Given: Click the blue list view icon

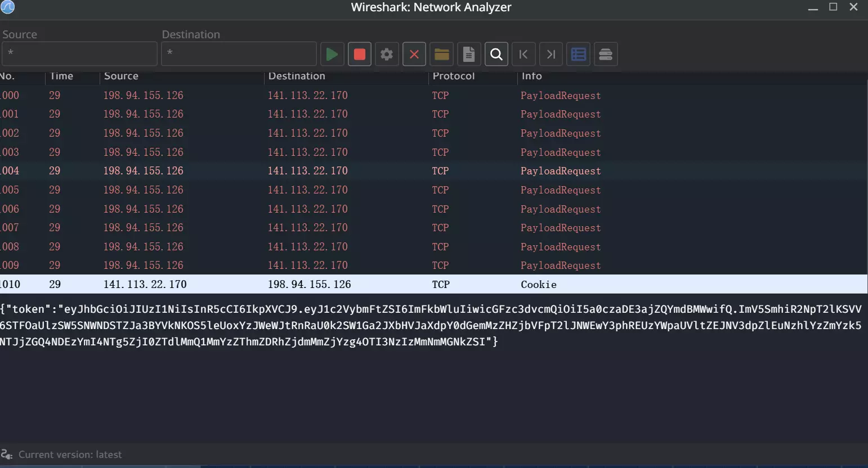Looking at the screenshot, I should pos(579,55).
